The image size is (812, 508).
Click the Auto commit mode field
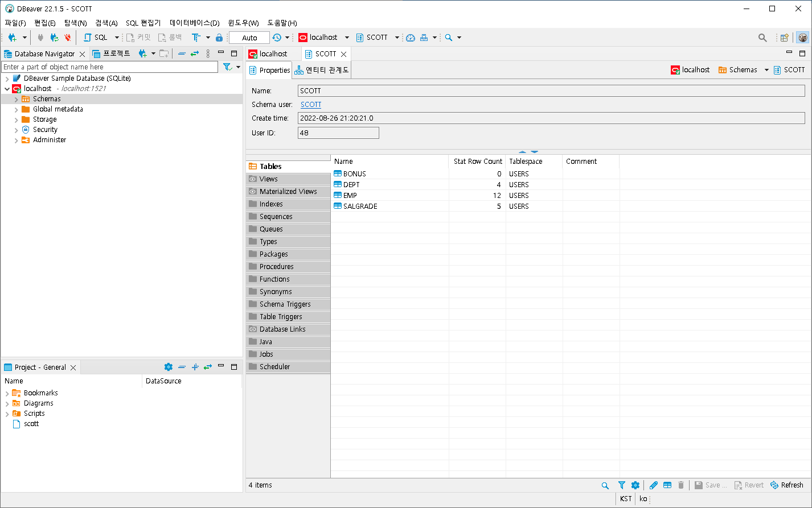pos(249,38)
